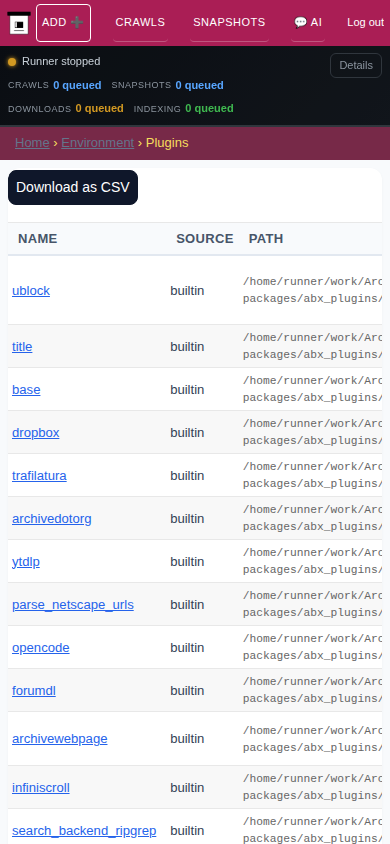Click the path text in archivedotorg row
The height and width of the screenshot is (844, 390).
click(x=313, y=518)
